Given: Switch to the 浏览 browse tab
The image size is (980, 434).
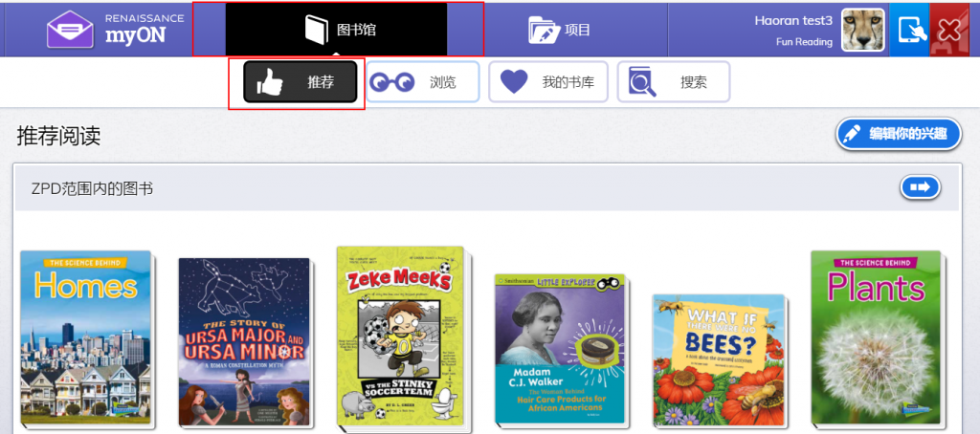Looking at the screenshot, I should coord(422,82).
